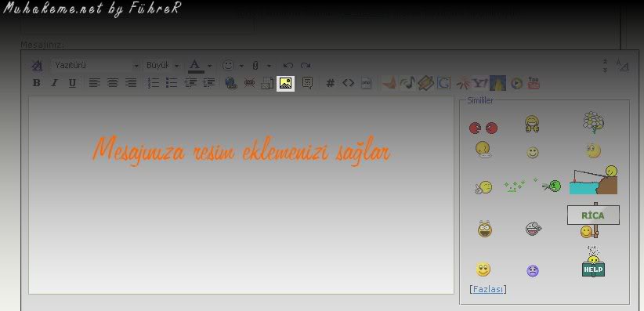
Task: Click the Wrap CODE hash icon
Action: click(330, 83)
